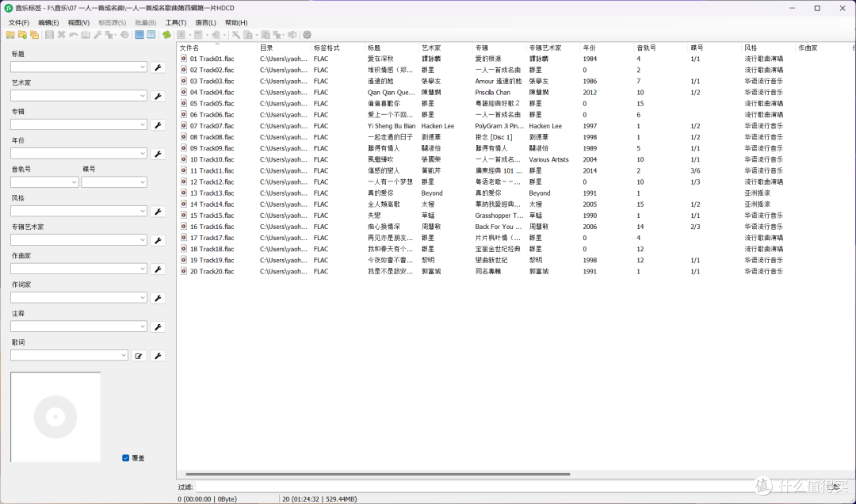Sort by the 艺术家 column header
Viewport: 856px width, 504px height.
tap(432, 48)
